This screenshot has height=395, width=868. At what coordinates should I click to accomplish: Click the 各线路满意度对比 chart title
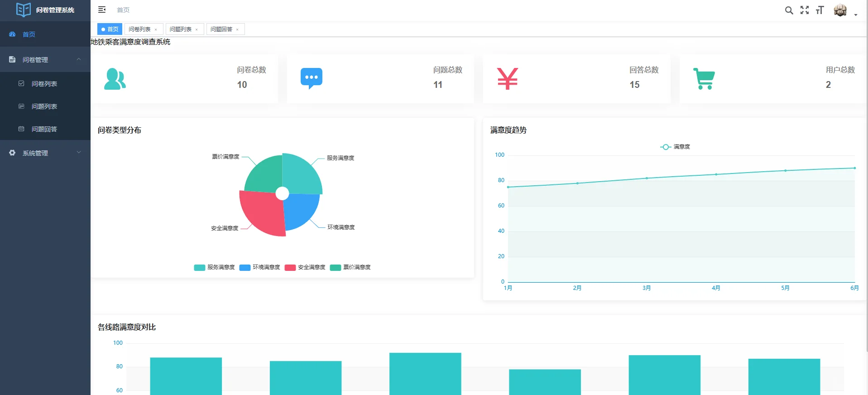click(127, 327)
